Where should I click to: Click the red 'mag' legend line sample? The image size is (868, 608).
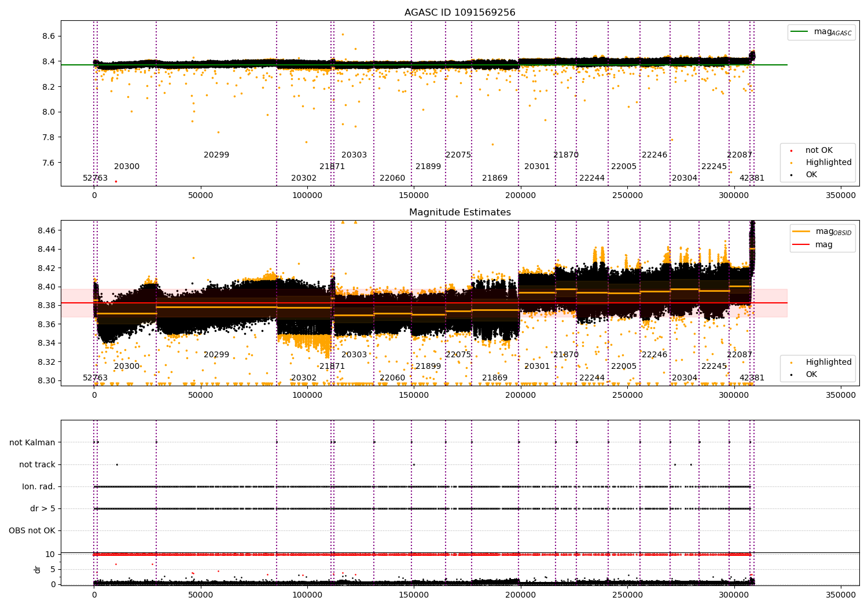801,244
